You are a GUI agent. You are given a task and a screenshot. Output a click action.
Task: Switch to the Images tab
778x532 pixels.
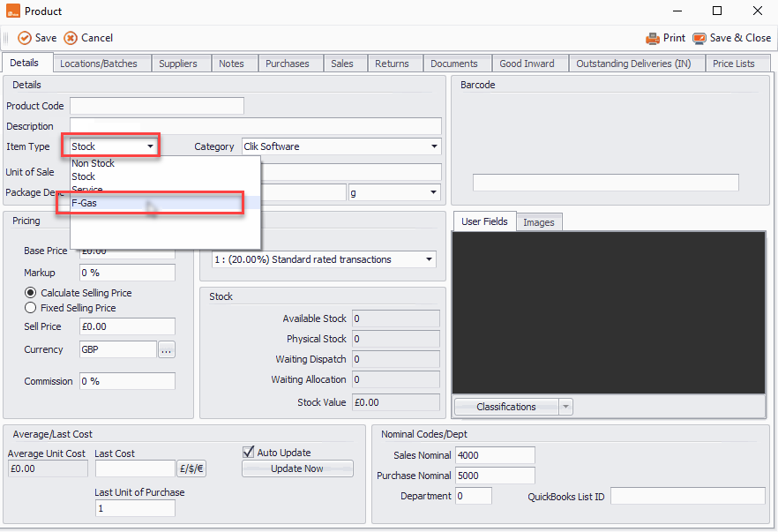click(x=538, y=222)
